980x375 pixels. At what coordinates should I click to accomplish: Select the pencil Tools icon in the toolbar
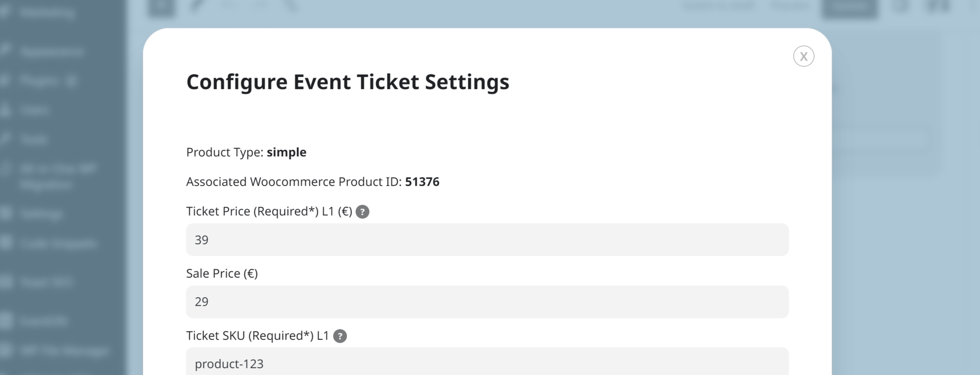click(197, 6)
